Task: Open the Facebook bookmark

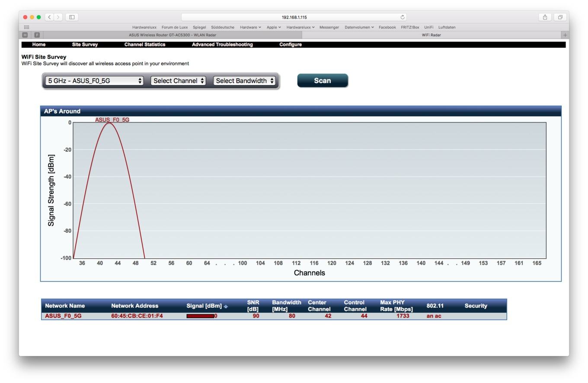Action: point(387,27)
